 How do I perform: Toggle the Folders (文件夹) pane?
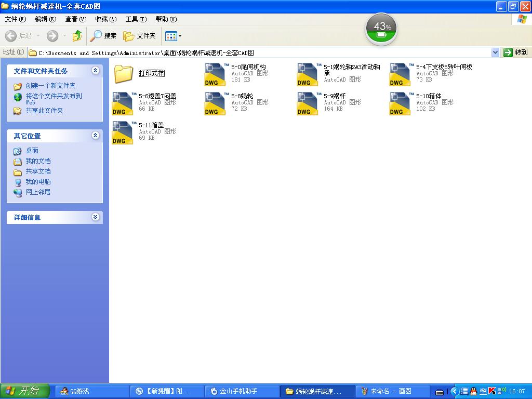[x=139, y=36]
